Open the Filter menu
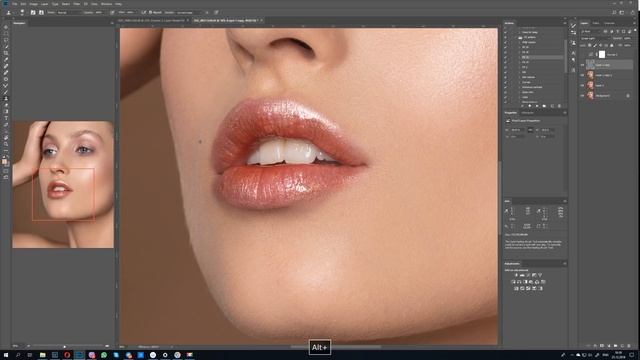Image resolution: width=640 pixels, height=360 pixels. (76, 4)
